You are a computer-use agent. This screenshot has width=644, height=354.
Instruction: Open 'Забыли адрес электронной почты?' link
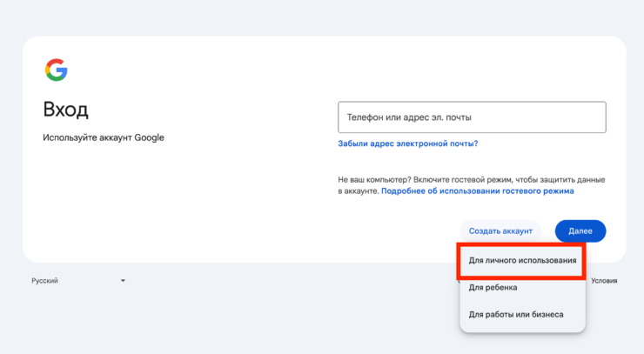tap(407, 144)
